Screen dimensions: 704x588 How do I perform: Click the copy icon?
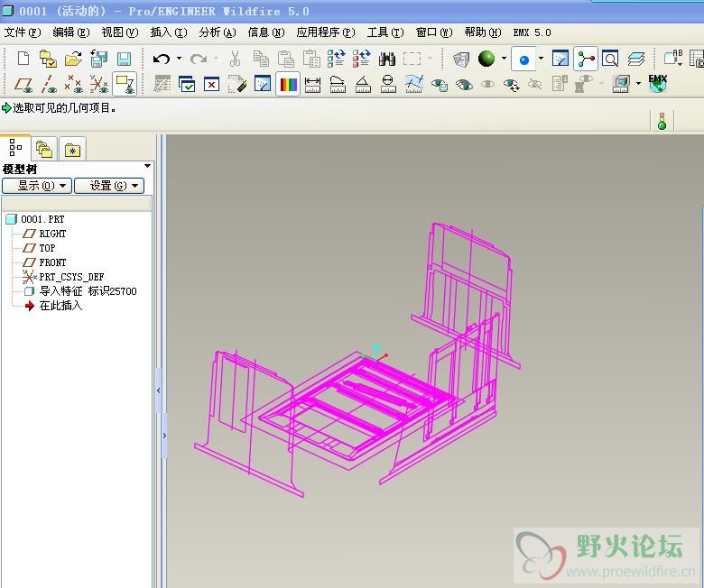click(261, 59)
